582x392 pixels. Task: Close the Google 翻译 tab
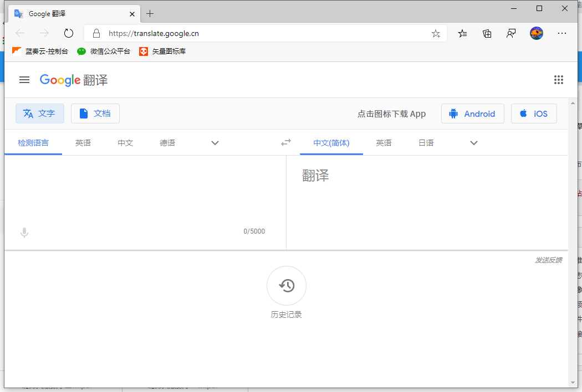132,14
